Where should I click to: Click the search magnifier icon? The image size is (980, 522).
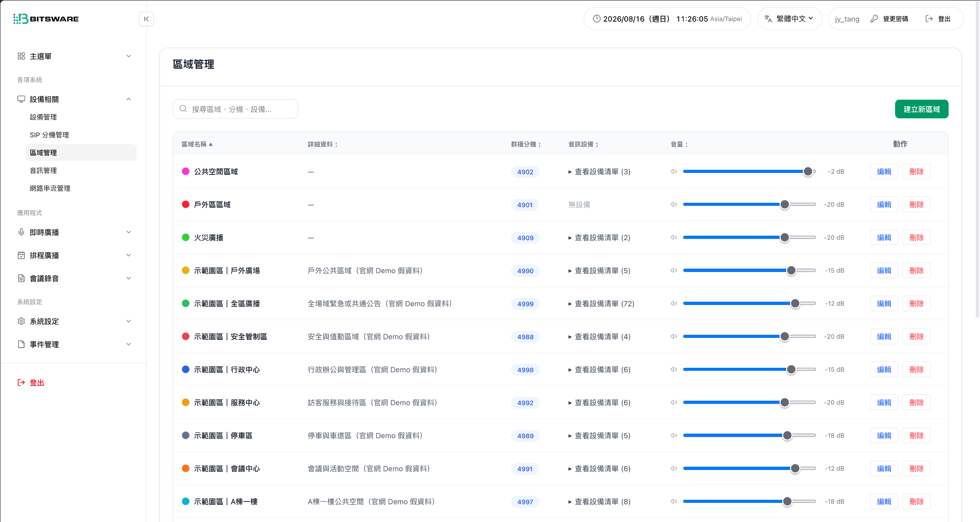tap(183, 109)
